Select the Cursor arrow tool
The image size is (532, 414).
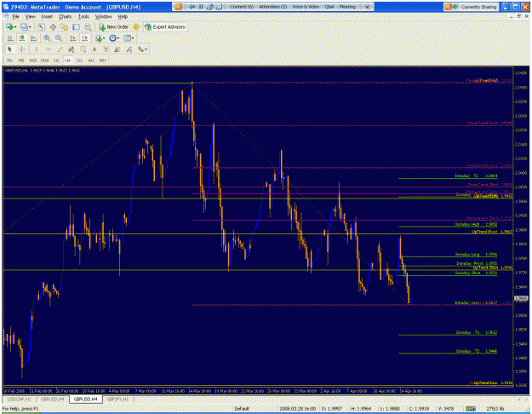9,49
